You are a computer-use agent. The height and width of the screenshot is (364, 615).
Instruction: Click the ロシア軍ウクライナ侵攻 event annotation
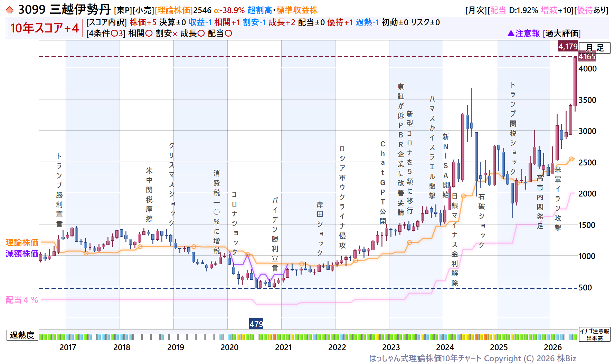(x=342, y=197)
